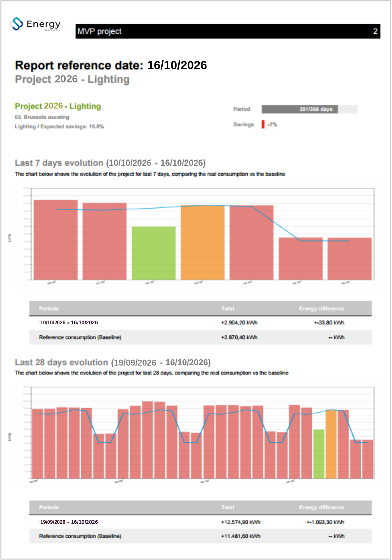Click the 03. Brussels Building text
The width and height of the screenshot is (392, 560).
tap(42, 117)
